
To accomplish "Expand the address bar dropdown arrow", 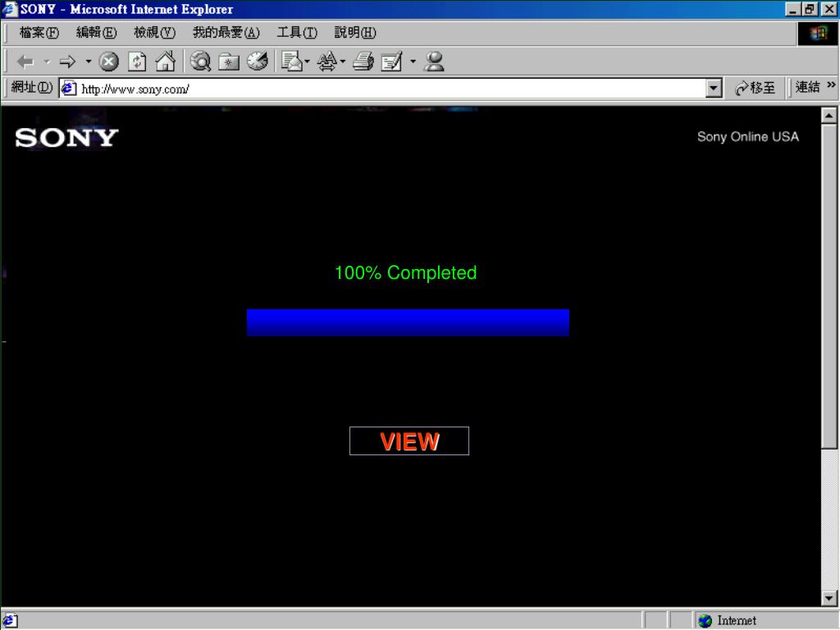I will (713, 89).
